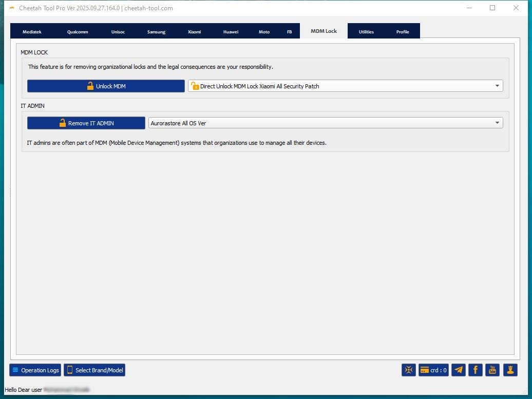Click the padlock icon on Unlock MDM
The height and width of the screenshot is (399, 532).
89,86
